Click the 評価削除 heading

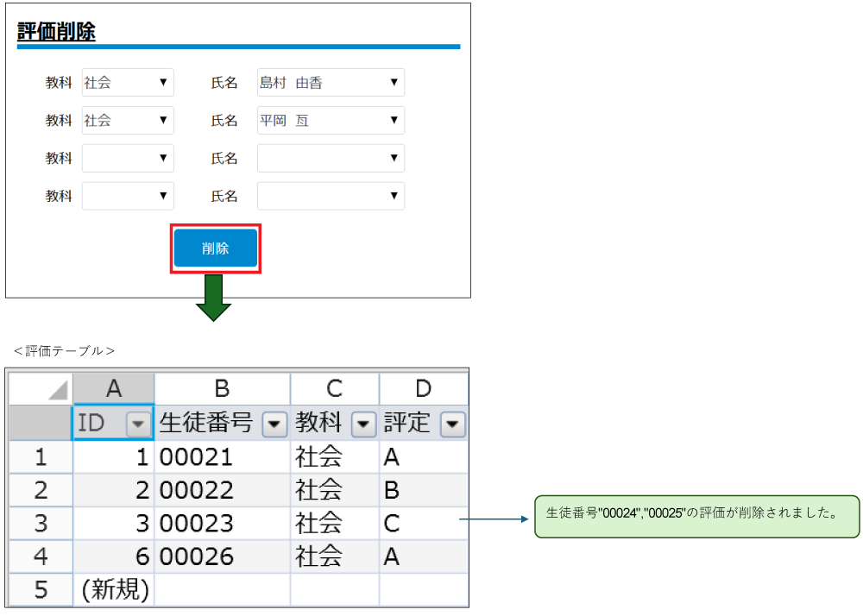[x=56, y=31]
